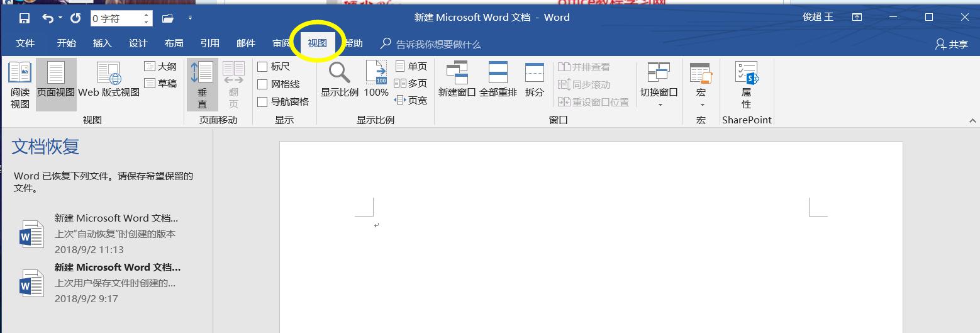Open a file using the folder icon
This screenshot has width=980, height=333.
(167, 18)
